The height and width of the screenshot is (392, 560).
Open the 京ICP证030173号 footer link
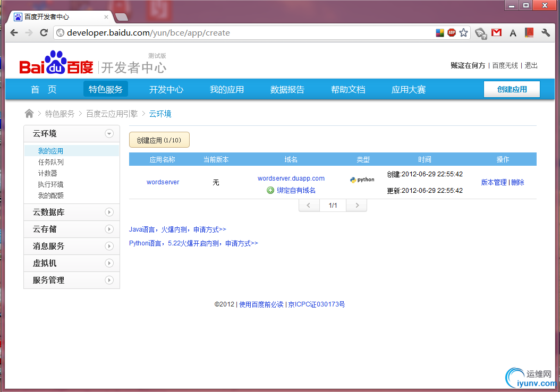click(317, 304)
